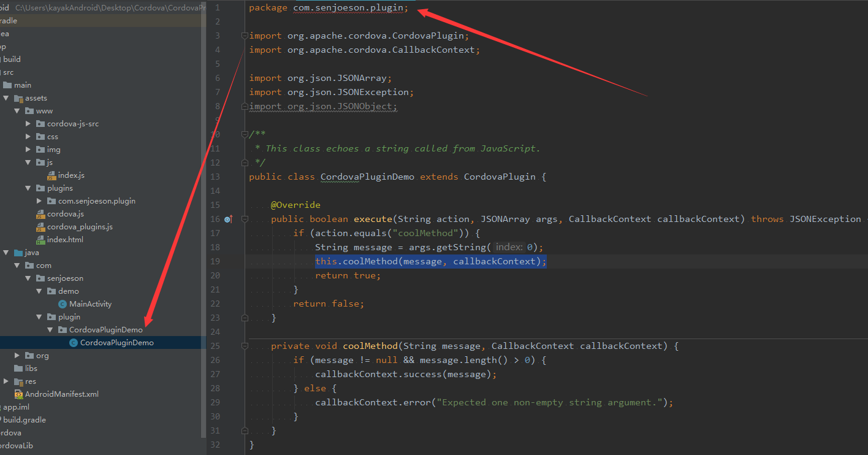Click the highlighted this.coolMethod call on line 19
Viewport: 868px width, 455px height.
pos(430,261)
